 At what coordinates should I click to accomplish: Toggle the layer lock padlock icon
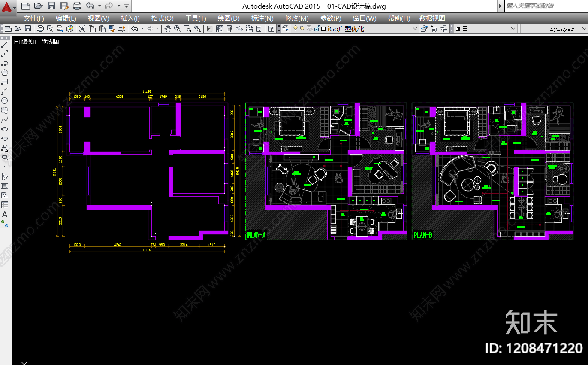(x=317, y=28)
